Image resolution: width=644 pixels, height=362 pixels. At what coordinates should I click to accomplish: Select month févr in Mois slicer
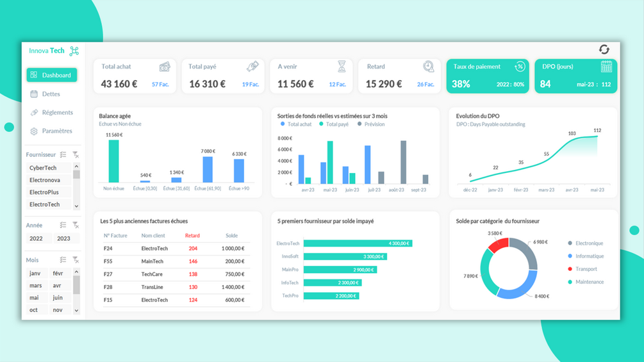click(x=60, y=274)
